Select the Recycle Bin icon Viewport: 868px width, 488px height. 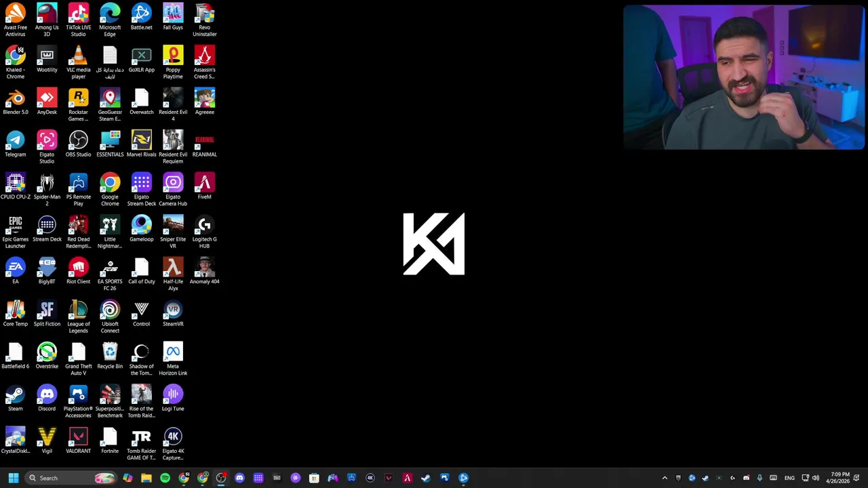point(110,356)
